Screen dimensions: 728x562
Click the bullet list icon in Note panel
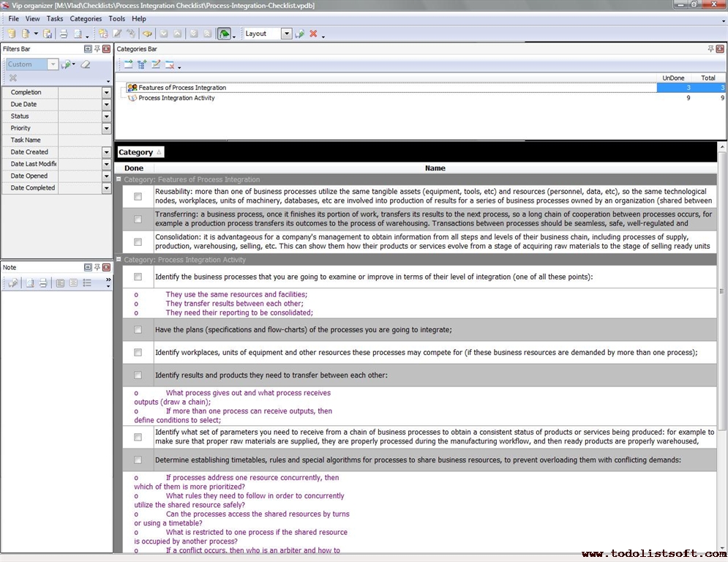click(87, 282)
